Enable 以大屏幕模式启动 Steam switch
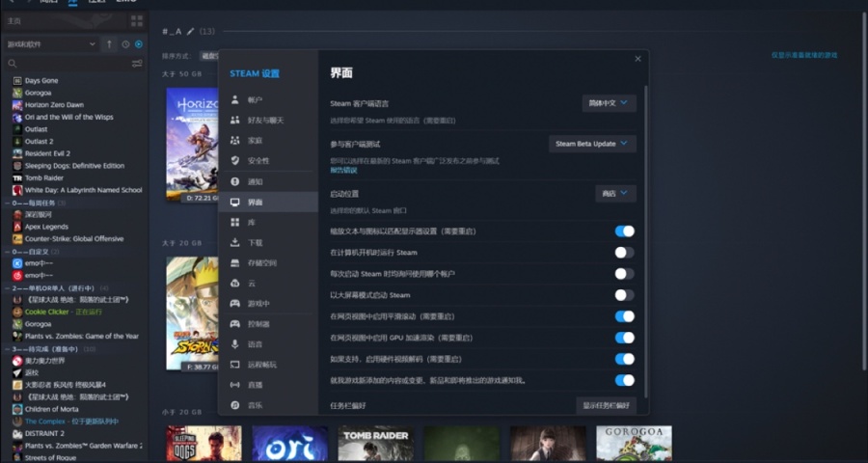The image size is (868, 463). click(624, 295)
